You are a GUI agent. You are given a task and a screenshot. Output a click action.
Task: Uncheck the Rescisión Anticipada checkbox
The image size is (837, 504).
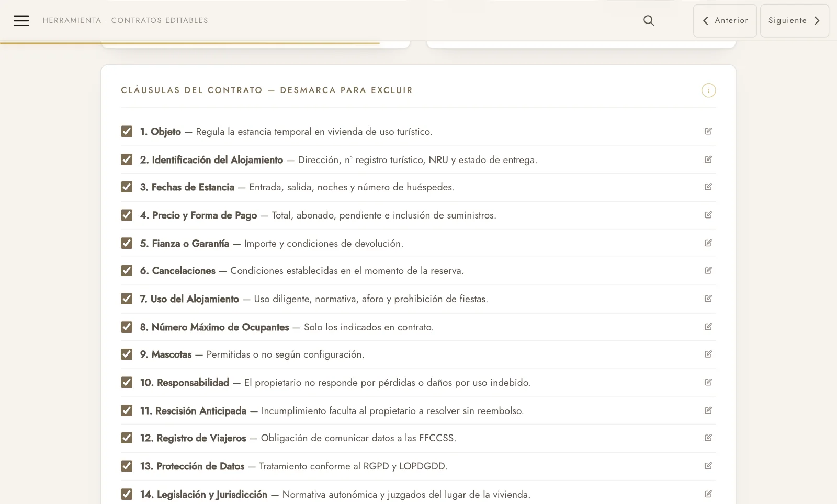click(127, 410)
